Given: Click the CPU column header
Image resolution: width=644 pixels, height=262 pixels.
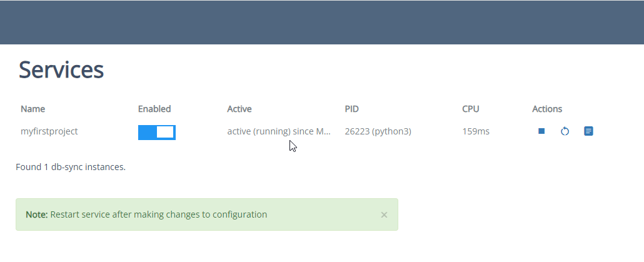Looking at the screenshot, I should click(x=471, y=109).
